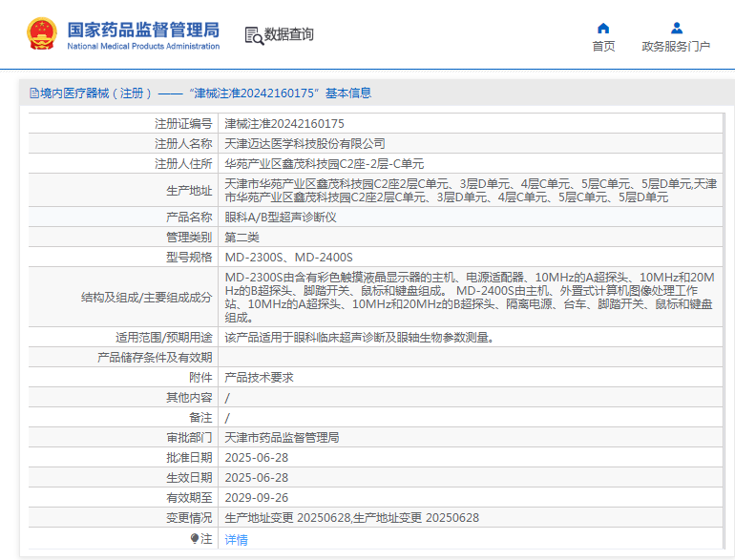Open the 数据查询 menu label
735x560 pixels.
point(289,35)
